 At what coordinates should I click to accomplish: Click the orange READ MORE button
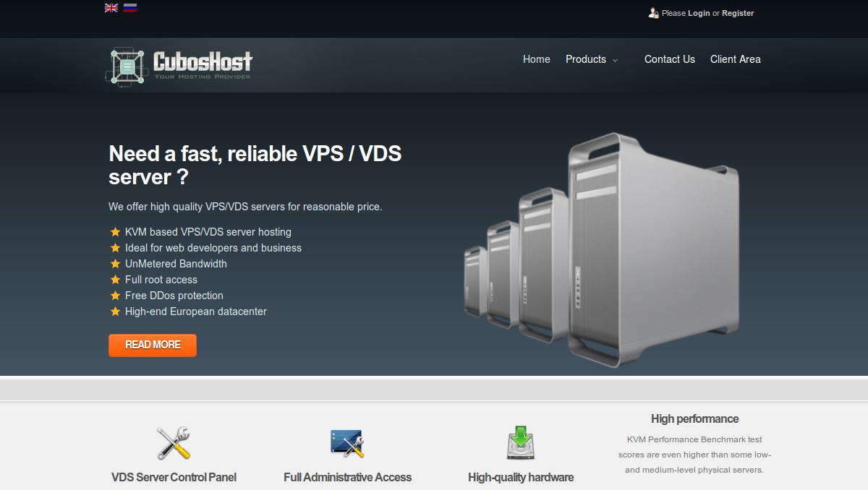[153, 345]
